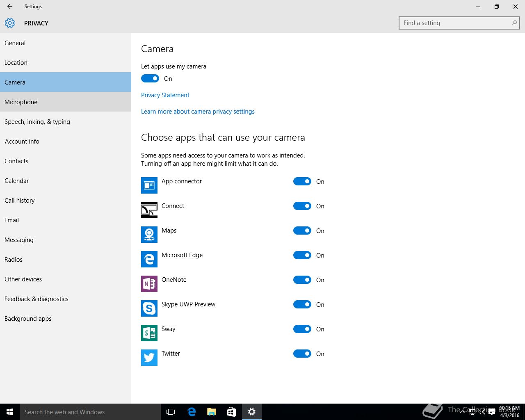Open Messaging privacy settings

coord(66,240)
